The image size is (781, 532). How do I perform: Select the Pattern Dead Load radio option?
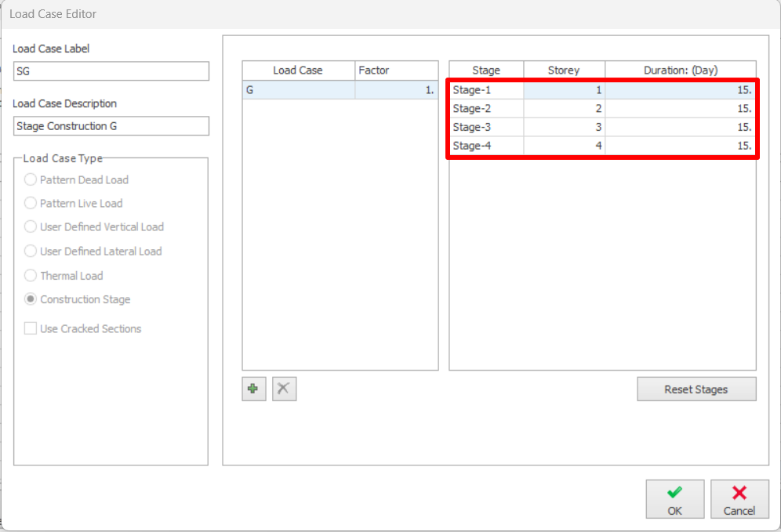31,179
